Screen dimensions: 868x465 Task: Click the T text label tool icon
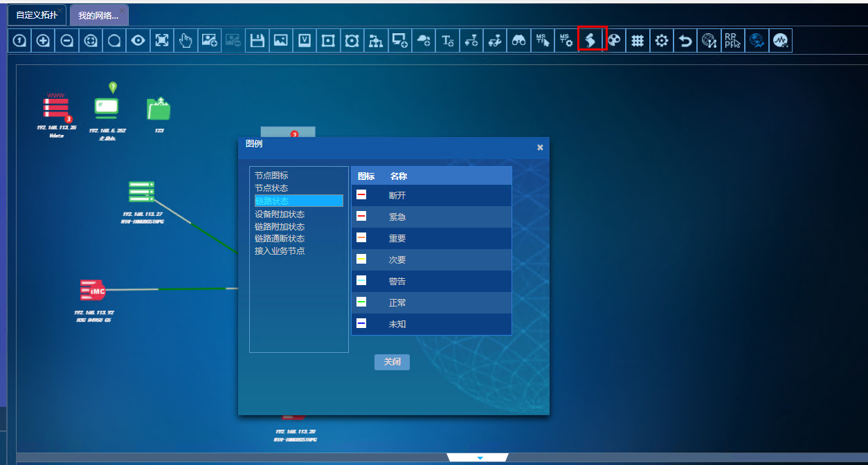tap(447, 41)
